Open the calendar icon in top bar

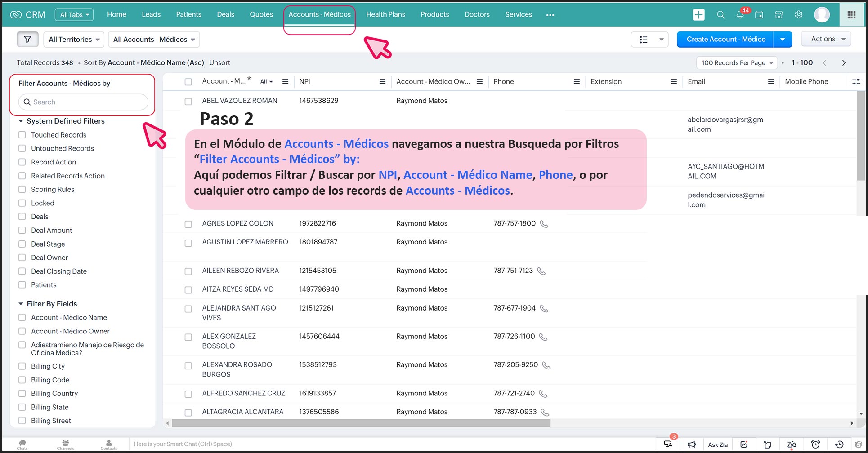pos(759,15)
